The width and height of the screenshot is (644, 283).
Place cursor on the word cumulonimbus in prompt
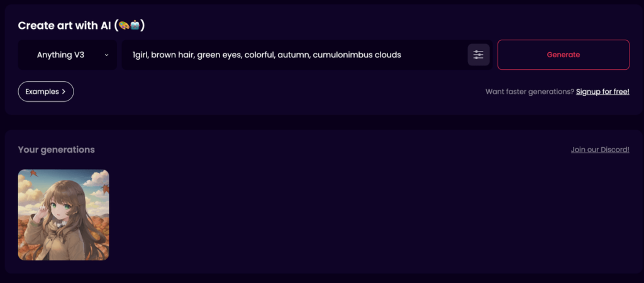tap(343, 55)
